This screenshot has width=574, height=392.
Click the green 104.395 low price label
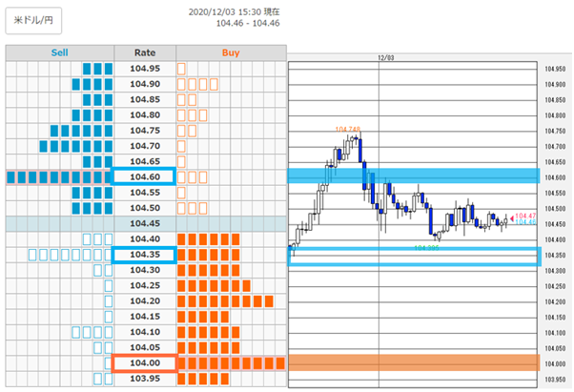(x=426, y=248)
